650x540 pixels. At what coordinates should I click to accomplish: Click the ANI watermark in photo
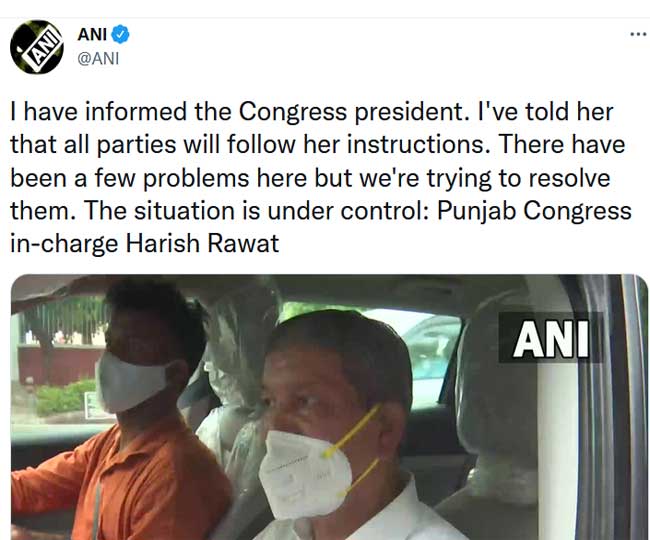tap(551, 338)
